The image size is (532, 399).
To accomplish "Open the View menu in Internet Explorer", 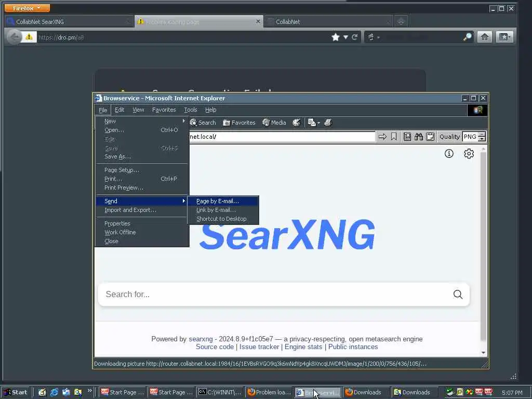I will pyautogui.click(x=138, y=110).
